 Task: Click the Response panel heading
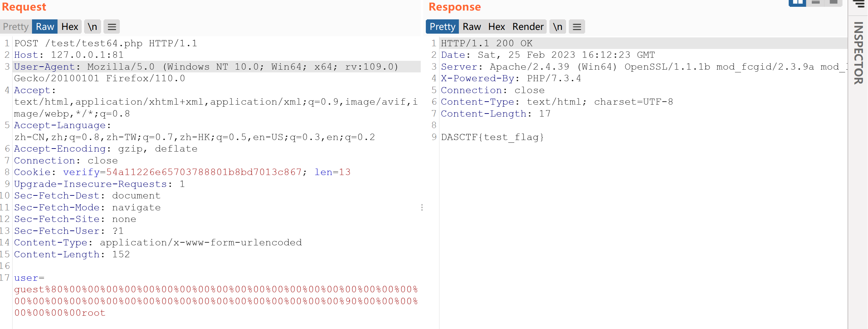455,7
